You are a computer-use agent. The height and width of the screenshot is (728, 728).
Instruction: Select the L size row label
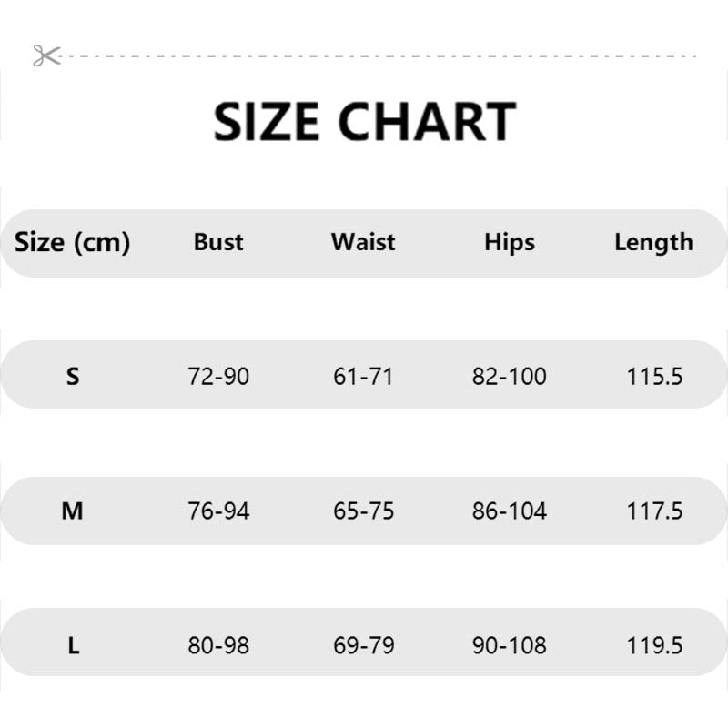click(x=73, y=646)
